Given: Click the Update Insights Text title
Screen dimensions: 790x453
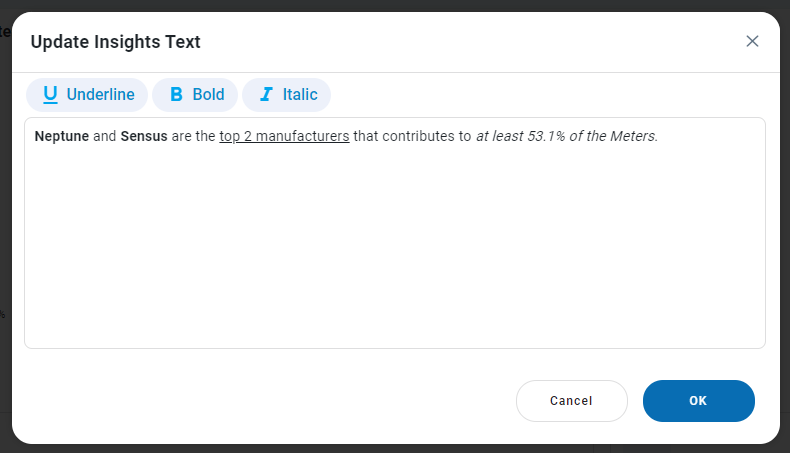Looking at the screenshot, I should (x=116, y=42).
